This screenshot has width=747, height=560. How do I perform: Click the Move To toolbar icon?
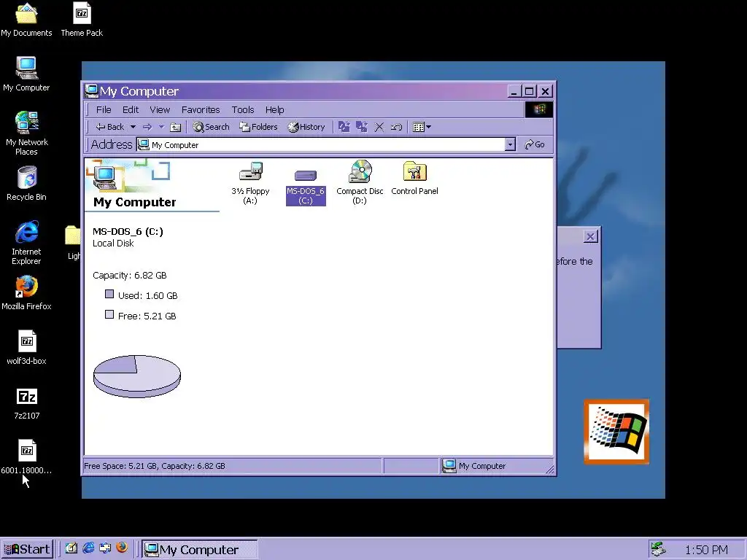tap(344, 127)
